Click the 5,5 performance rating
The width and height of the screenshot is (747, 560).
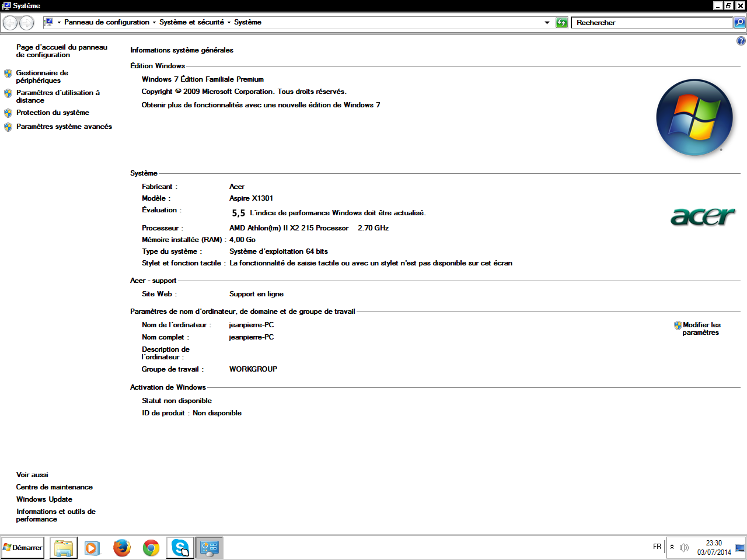[238, 213]
